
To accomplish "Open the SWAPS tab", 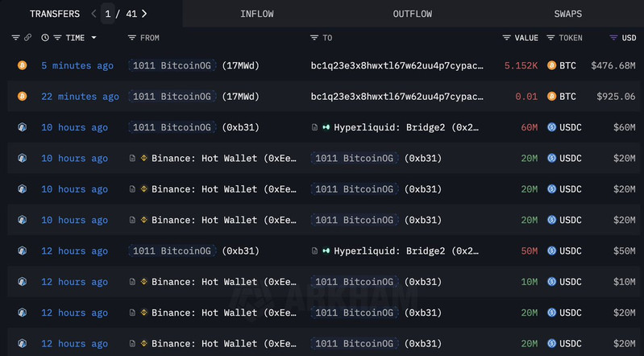I will tap(567, 14).
